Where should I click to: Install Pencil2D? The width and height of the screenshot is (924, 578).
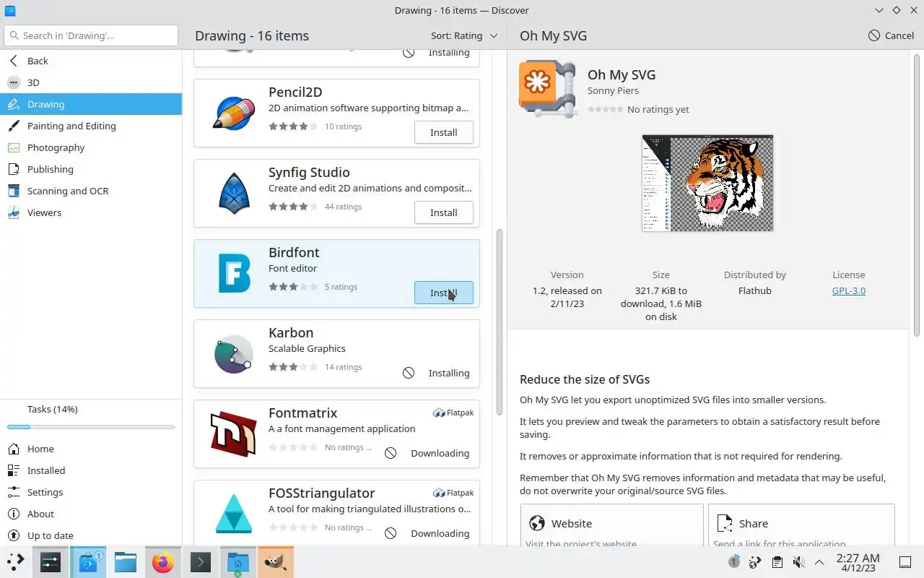click(444, 132)
